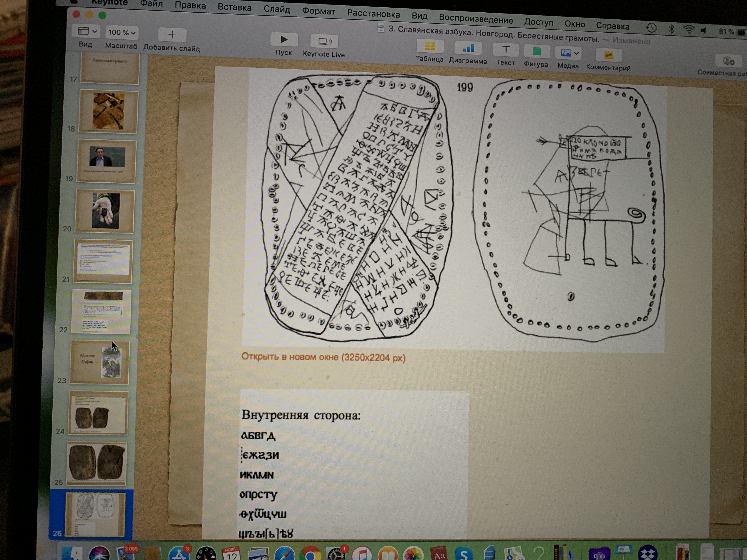Select slide 19 thumbnail with man's portrait
Viewport: 747px width, 560px height.
(x=106, y=162)
